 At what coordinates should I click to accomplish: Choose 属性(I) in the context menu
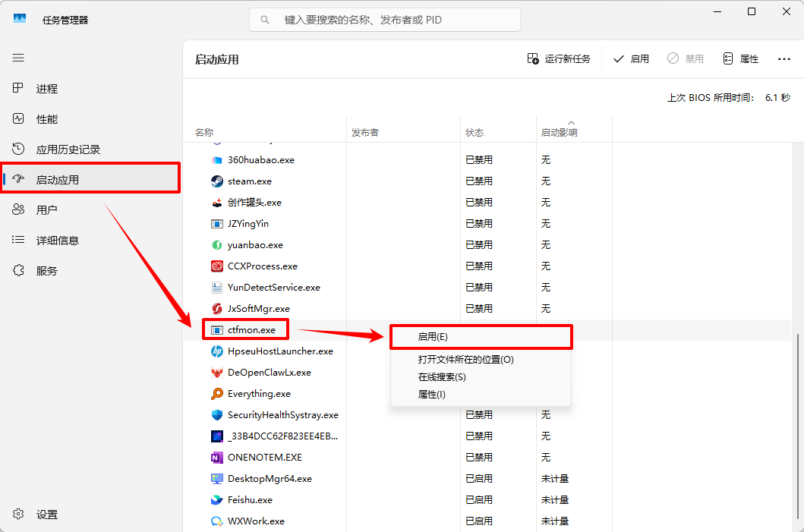tap(481, 394)
